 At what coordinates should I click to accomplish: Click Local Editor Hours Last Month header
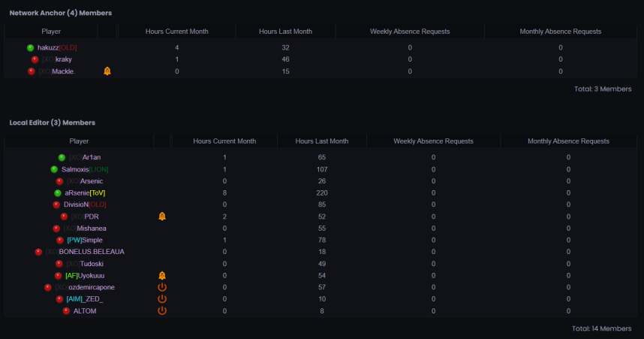322,141
